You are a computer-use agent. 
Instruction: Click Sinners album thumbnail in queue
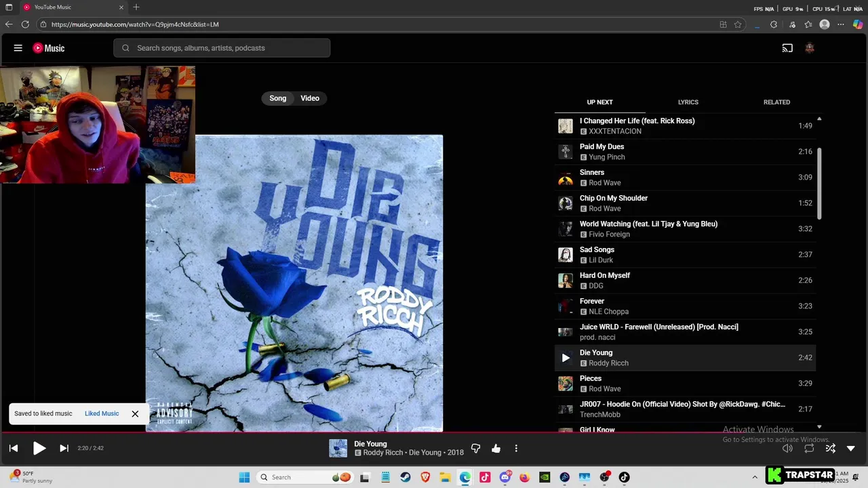[566, 178]
